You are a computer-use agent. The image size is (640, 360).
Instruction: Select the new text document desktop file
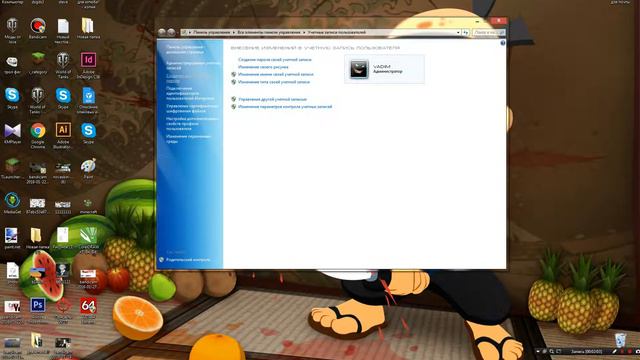tap(63, 30)
